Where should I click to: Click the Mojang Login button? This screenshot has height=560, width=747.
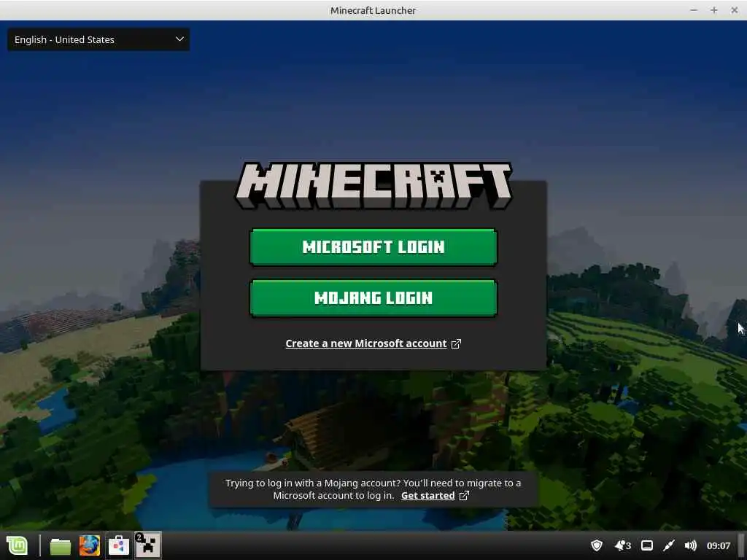[x=373, y=298]
